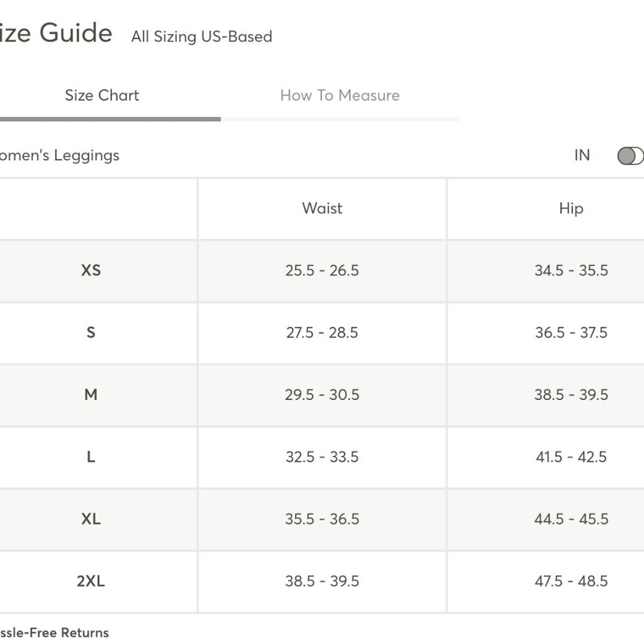Toggle the IN unit switch
This screenshot has height=644, width=644.
coord(631,156)
